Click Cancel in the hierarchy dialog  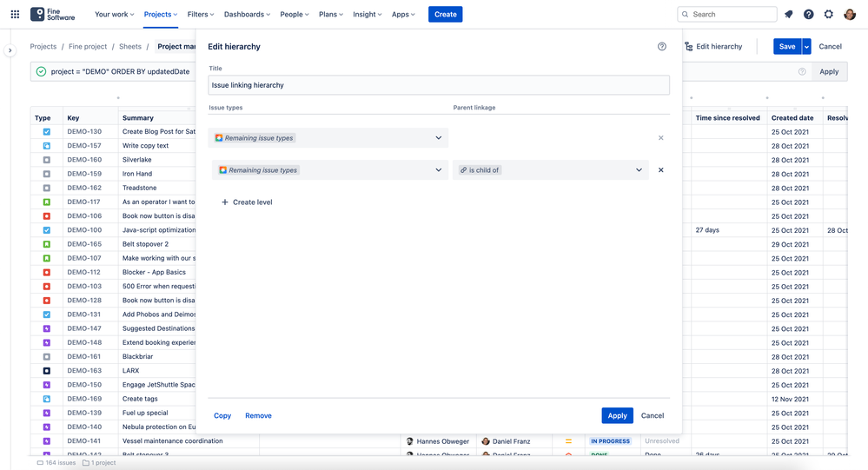click(653, 416)
